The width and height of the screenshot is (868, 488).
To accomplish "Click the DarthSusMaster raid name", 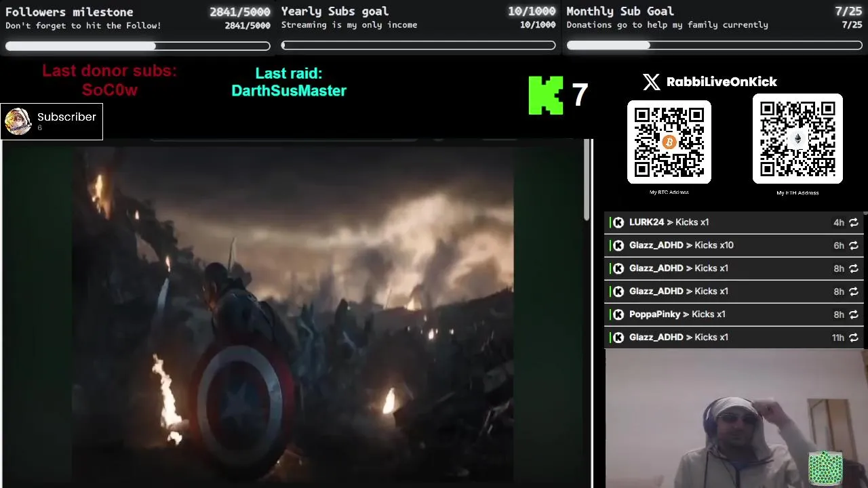I will [x=289, y=91].
